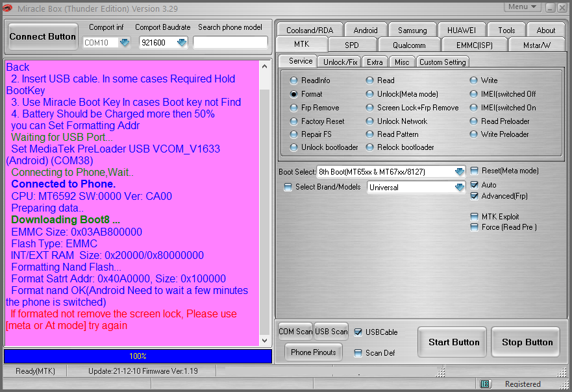The height and width of the screenshot is (392, 572).
Task: Switch to the SPD tab
Action: click(x=352, y=45)
